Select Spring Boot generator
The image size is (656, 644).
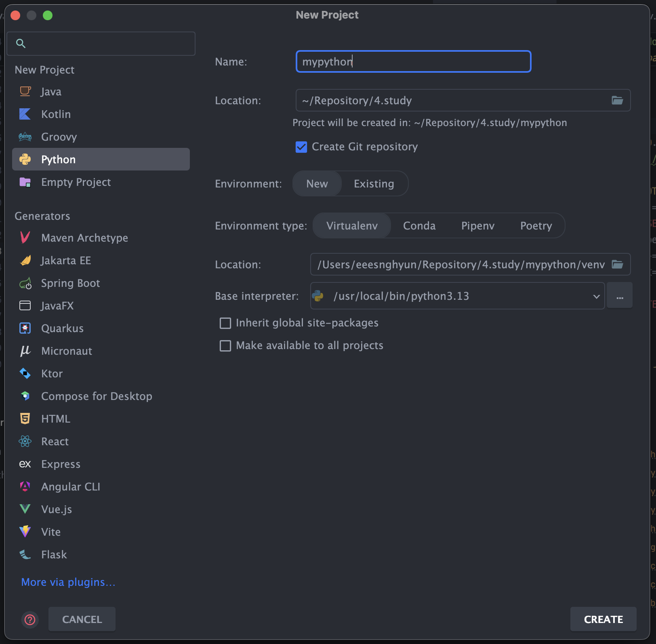click(x=101, y=283)
